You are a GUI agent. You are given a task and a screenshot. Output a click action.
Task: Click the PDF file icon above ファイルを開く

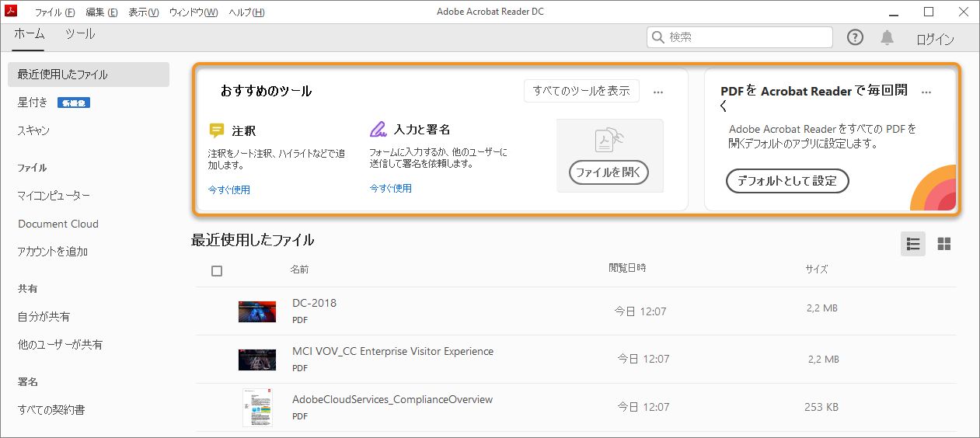(609, 140)
